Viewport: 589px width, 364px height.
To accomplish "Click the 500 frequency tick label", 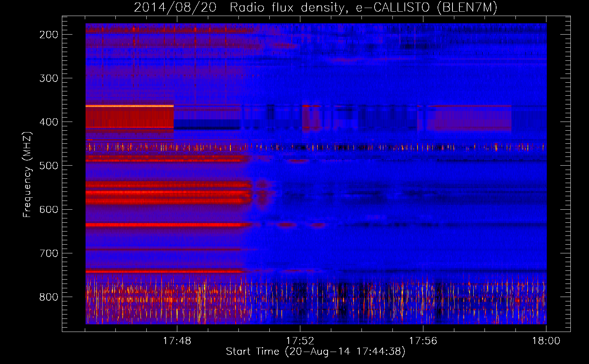I will point(49,166).
